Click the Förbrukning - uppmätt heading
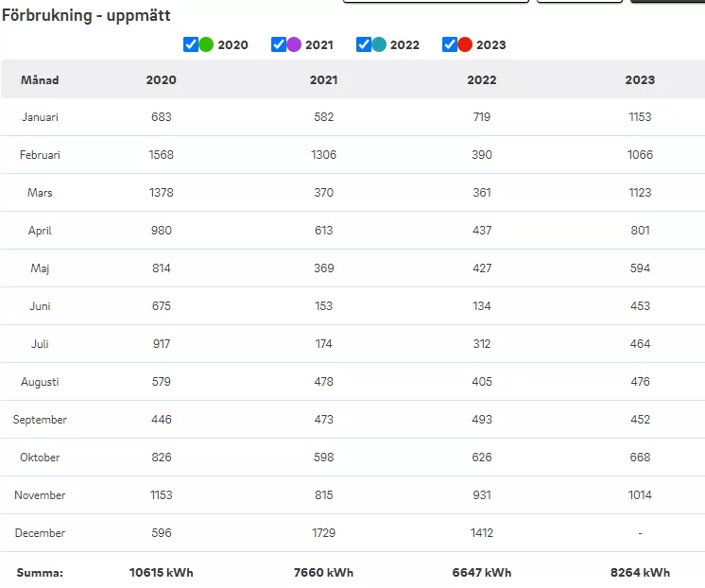705x588 pixels. pyautogui.click(x=86, y=16)
